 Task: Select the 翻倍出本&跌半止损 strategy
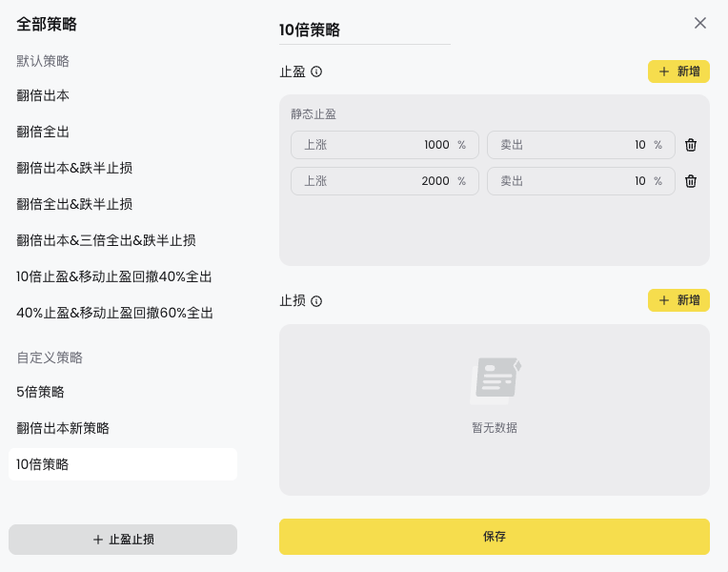click(x=74, y=168)
